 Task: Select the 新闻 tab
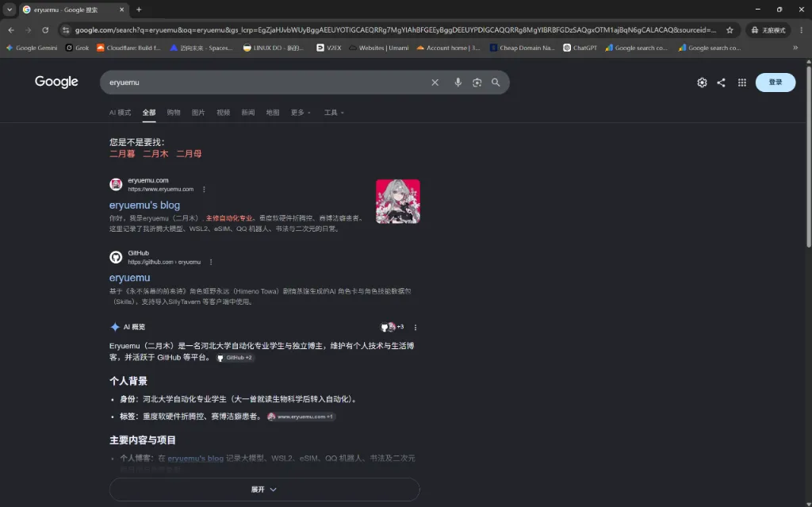(x=248, y=113)
